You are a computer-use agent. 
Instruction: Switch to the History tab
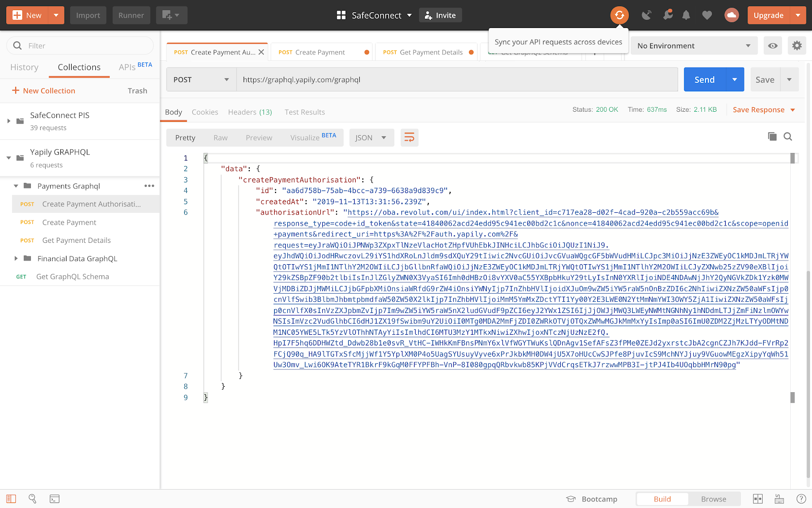click(24, 67)
